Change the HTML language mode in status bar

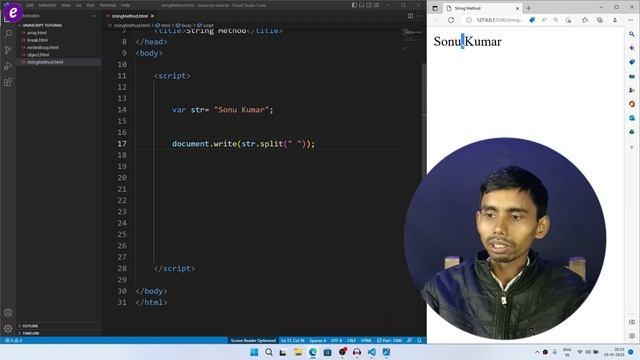[x=366, y=340]
